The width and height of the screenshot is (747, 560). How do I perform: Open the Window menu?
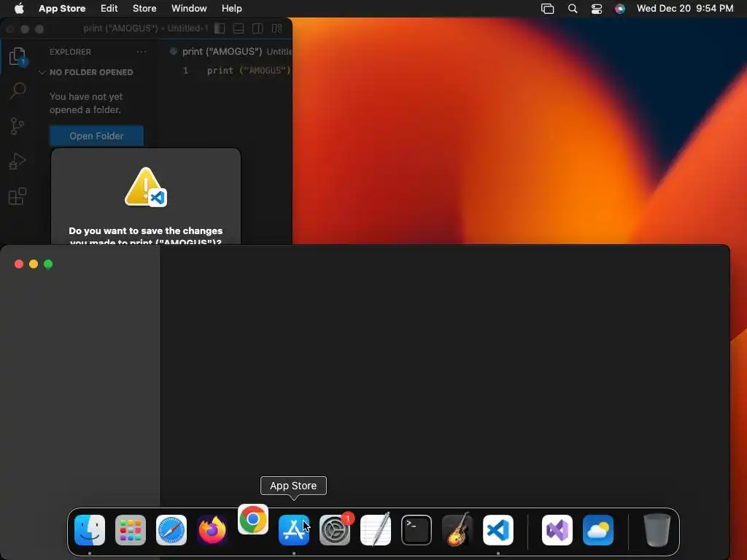[x=189, y=9]
